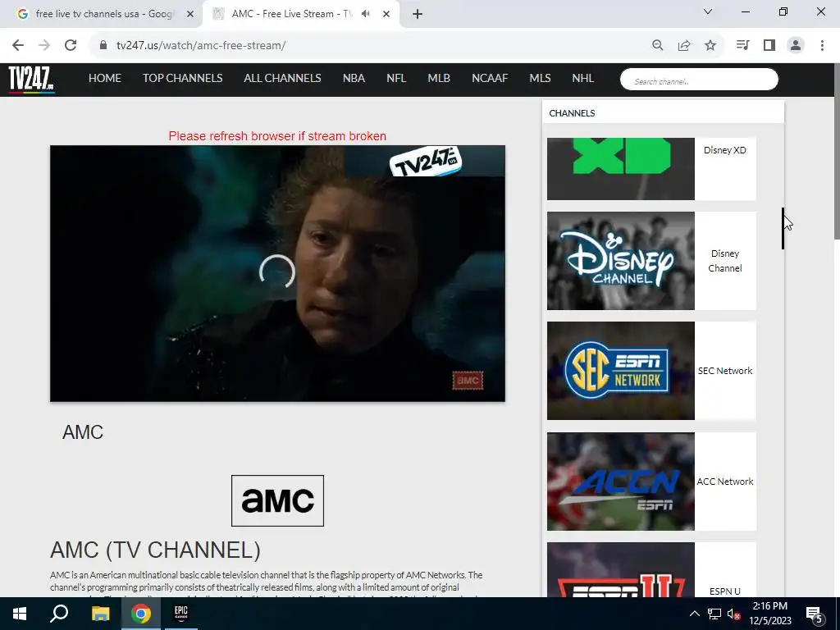Toggle the Chrome side panel
Screen dimensions: 840x630
coord(769,46)
